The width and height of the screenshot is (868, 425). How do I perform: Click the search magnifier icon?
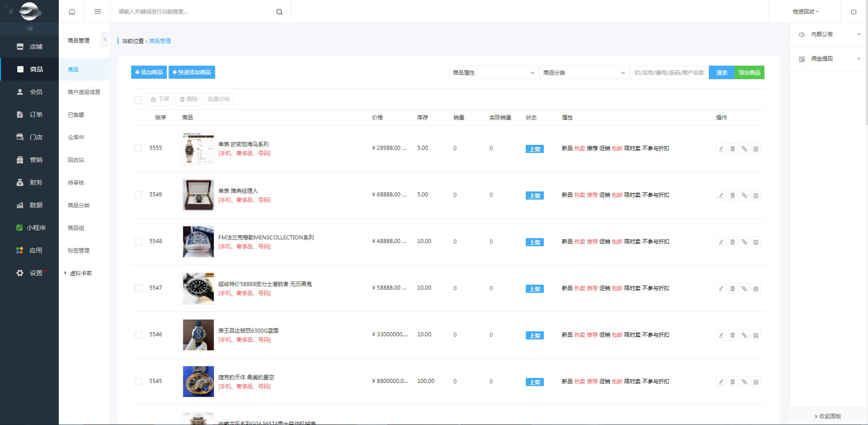pos(279,12)
